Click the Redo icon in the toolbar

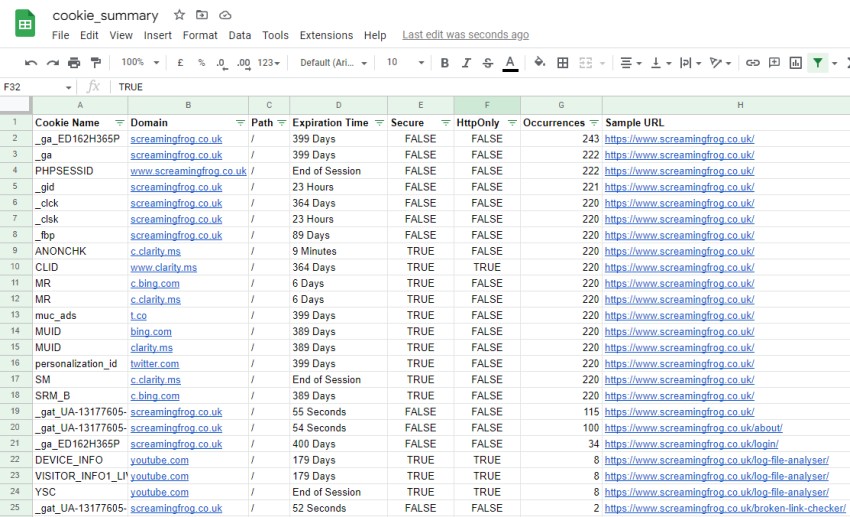click(52, 63)
